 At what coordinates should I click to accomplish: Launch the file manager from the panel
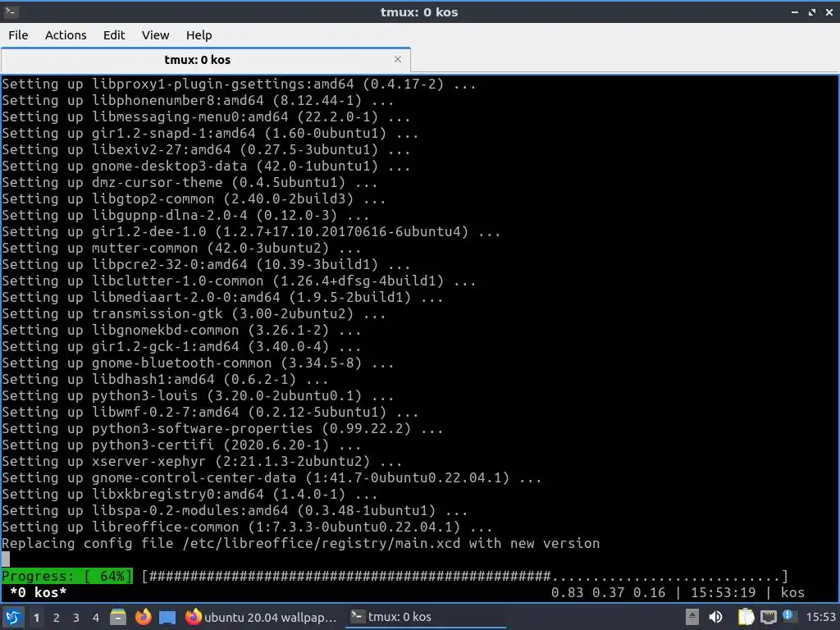click(118, 617)
